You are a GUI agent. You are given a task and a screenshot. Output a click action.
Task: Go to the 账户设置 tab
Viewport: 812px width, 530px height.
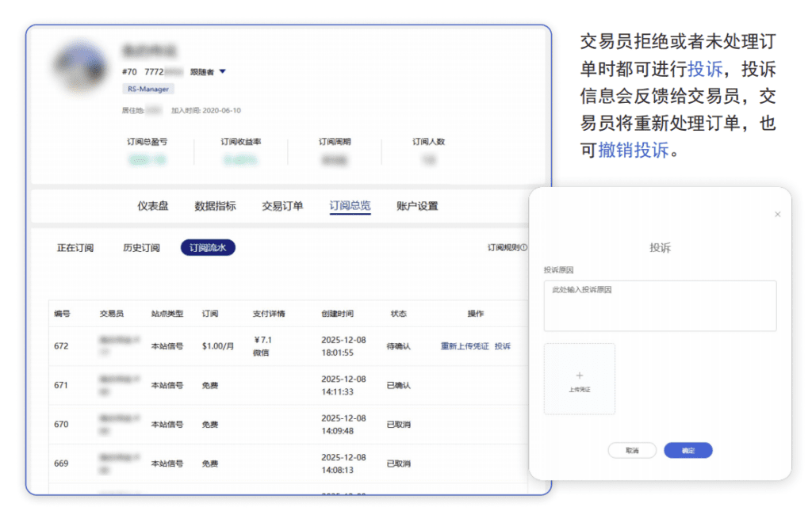point(417,206)
